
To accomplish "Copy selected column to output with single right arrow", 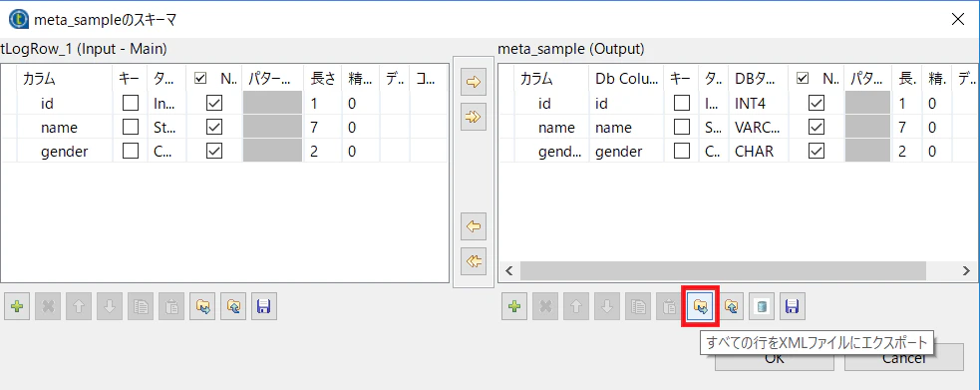I will pyautogui.click(x=474, y=83).
